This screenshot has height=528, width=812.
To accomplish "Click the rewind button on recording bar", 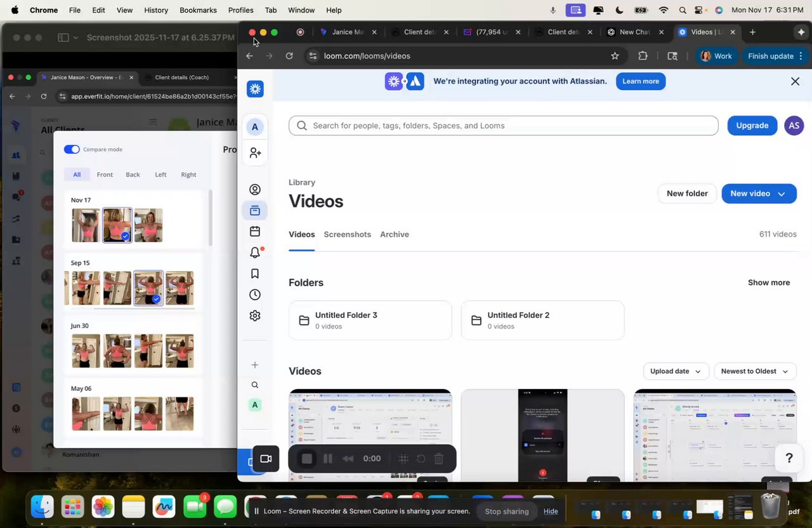I will [x=348, y=459].
